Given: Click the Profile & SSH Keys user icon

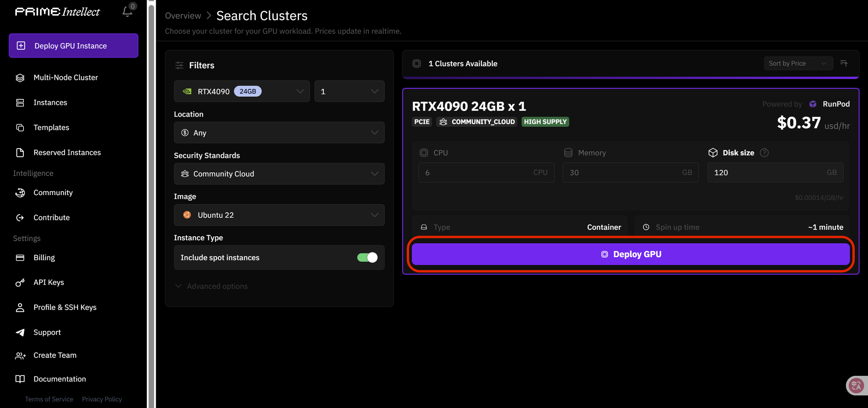Looking at the screenshot, I should [x=20, y=307].
